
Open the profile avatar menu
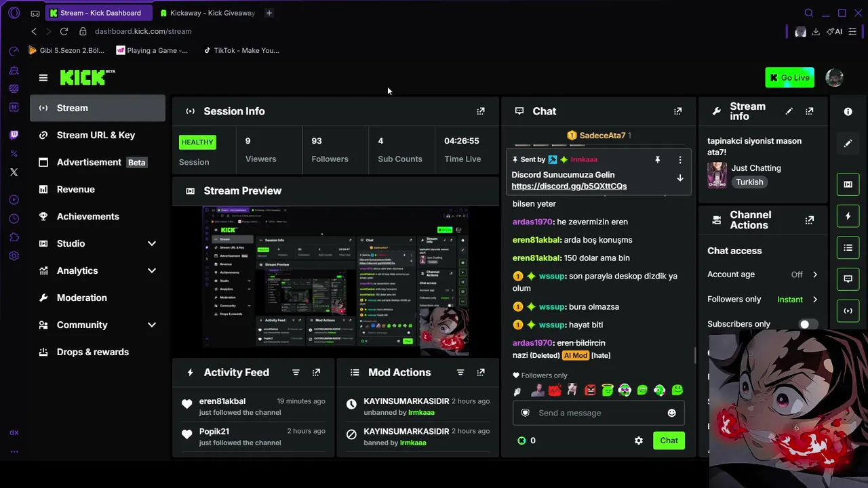834,77
